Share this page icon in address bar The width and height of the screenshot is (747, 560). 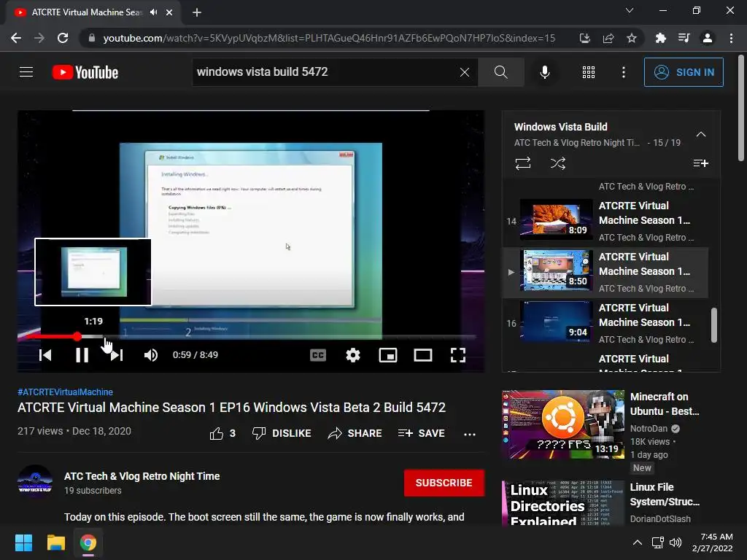pyautogui.click(x=608, y=38)
